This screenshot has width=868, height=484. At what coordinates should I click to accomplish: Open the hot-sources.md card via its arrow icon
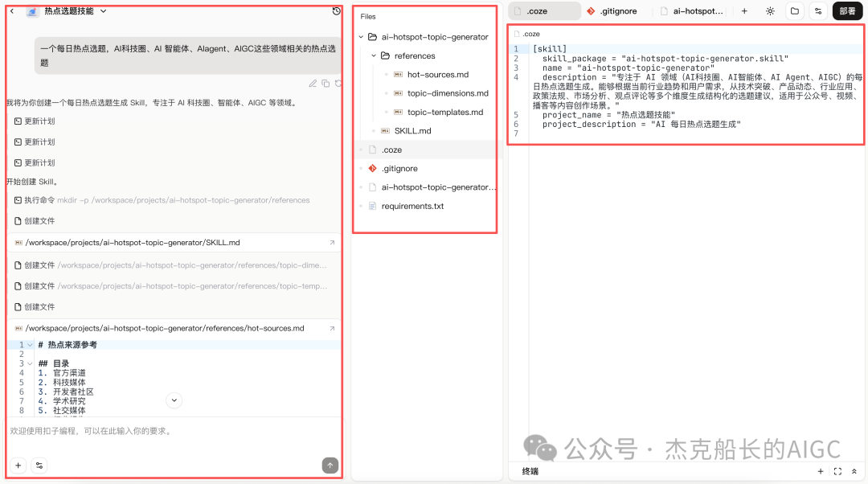tap(332, 328)
